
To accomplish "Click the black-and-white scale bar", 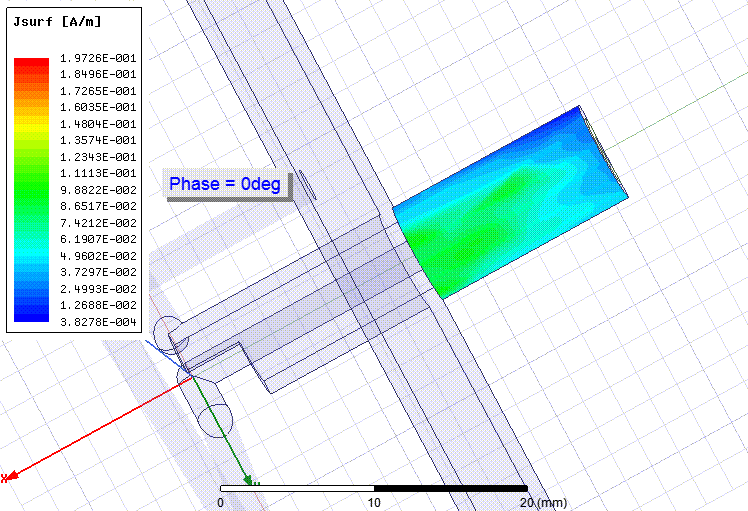I will [x=374, y=489].
